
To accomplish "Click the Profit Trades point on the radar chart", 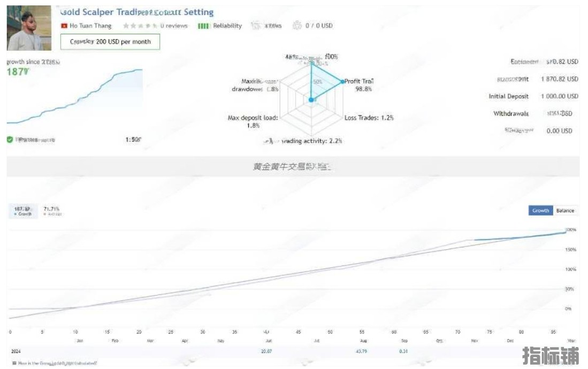I will [342, 81].
